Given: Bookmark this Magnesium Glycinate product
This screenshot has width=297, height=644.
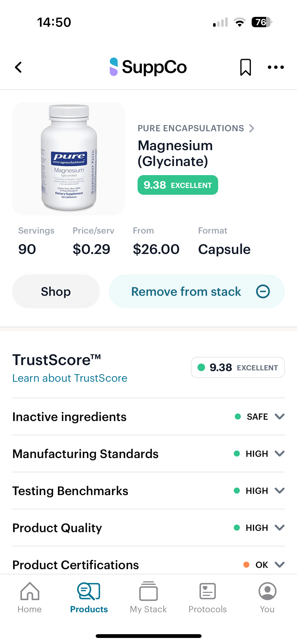Looking at the screenshot, I should tap(245, 67).
